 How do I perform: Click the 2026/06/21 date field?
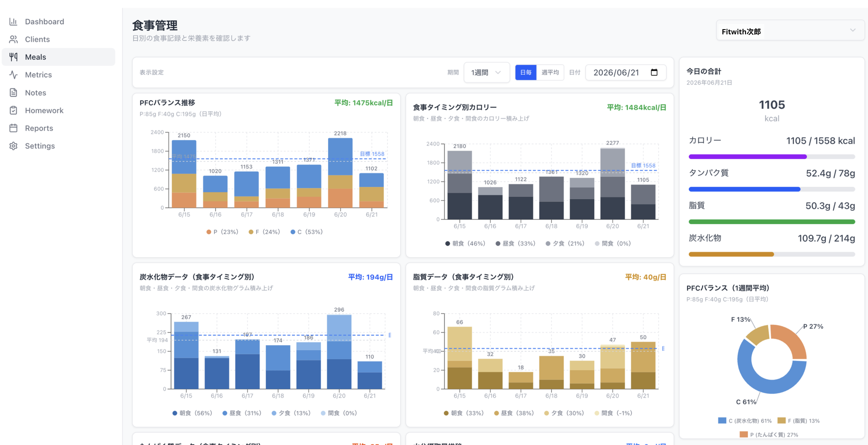pos(625,72)
